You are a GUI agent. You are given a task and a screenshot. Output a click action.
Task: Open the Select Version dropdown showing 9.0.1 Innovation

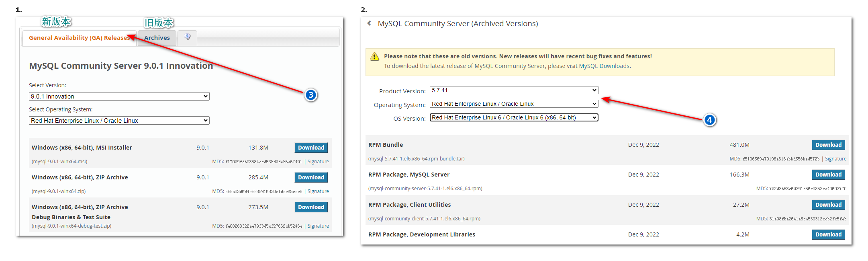(119, 97)
